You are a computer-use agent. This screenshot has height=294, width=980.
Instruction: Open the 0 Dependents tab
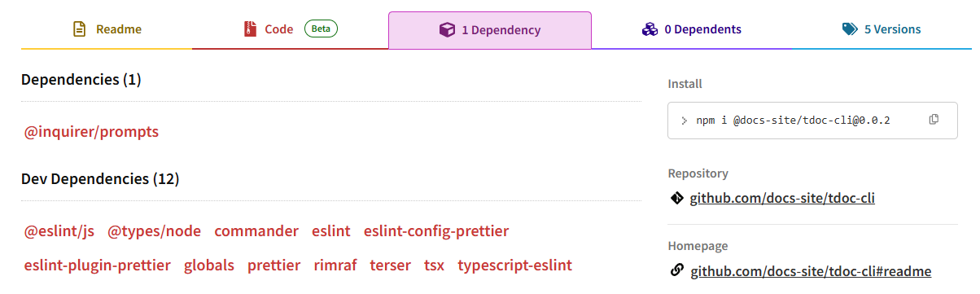(x=692, y=30)
